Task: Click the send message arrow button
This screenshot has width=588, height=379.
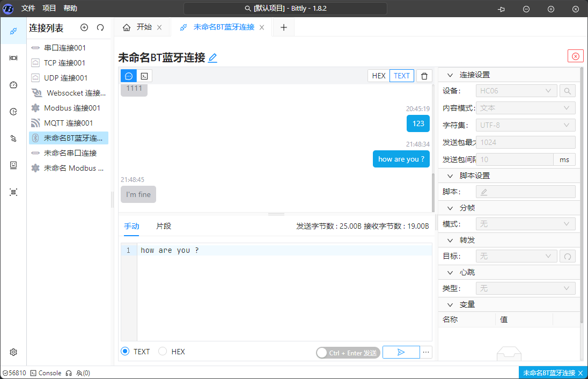Action: point(401,352)
